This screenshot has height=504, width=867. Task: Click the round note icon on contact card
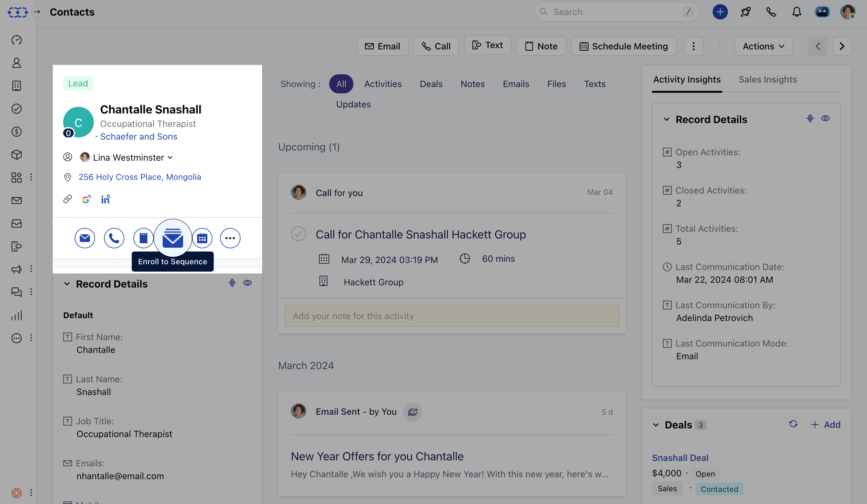pyautogui.click(x=143, y=238)
